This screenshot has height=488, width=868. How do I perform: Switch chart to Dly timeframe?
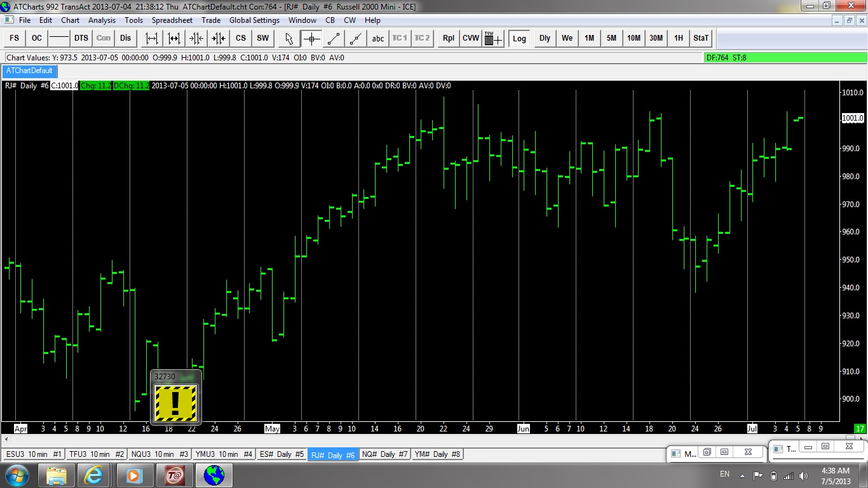(x=545, y=38)
